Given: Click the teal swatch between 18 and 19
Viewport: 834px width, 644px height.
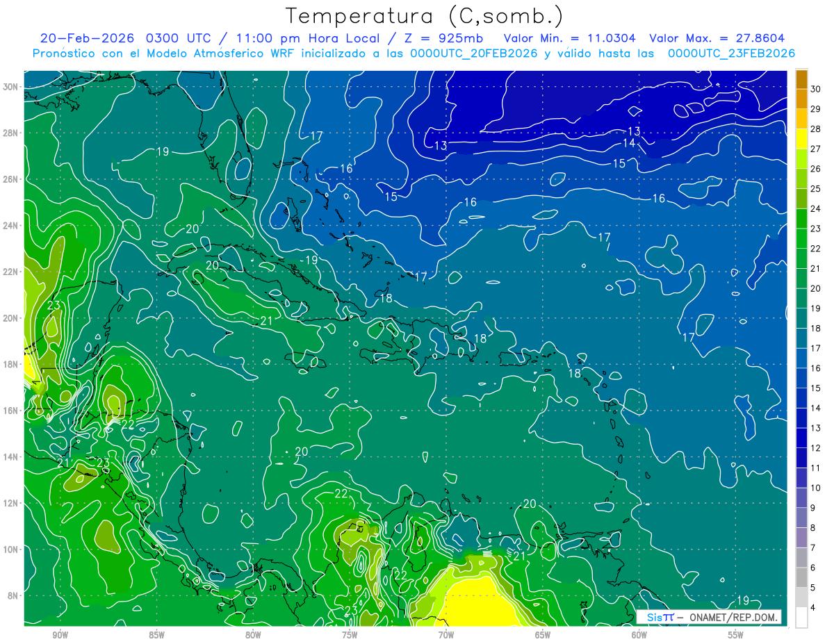Looking at the screenshot, I should tap(801, 318).
